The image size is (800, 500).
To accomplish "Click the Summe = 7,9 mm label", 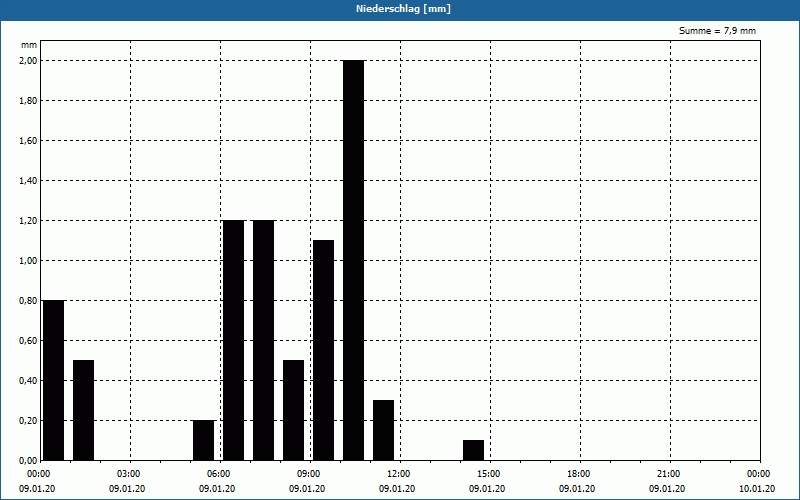I will point(717,31).
